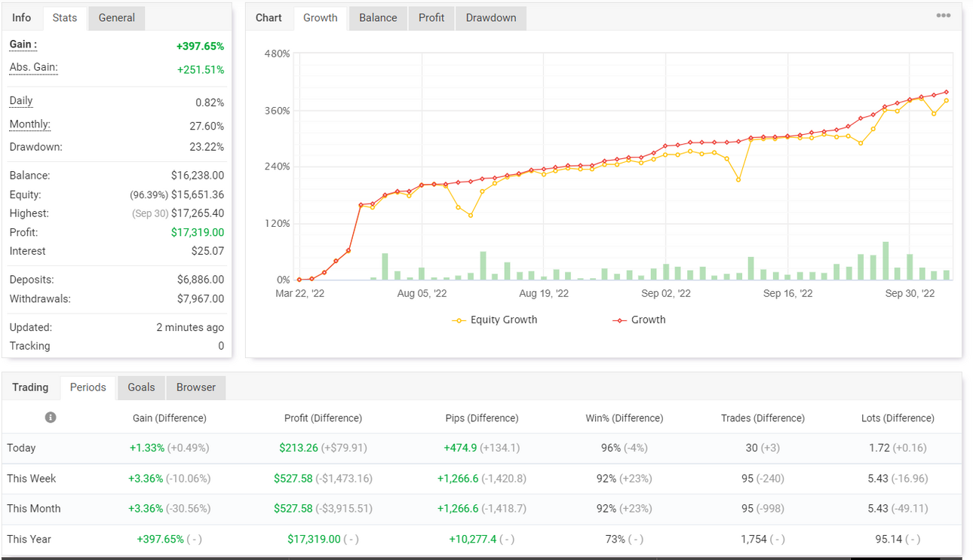This screenshot has width=973, height=560.
Task: Toggle the Growth legend marker
Action: coord(619,320)
